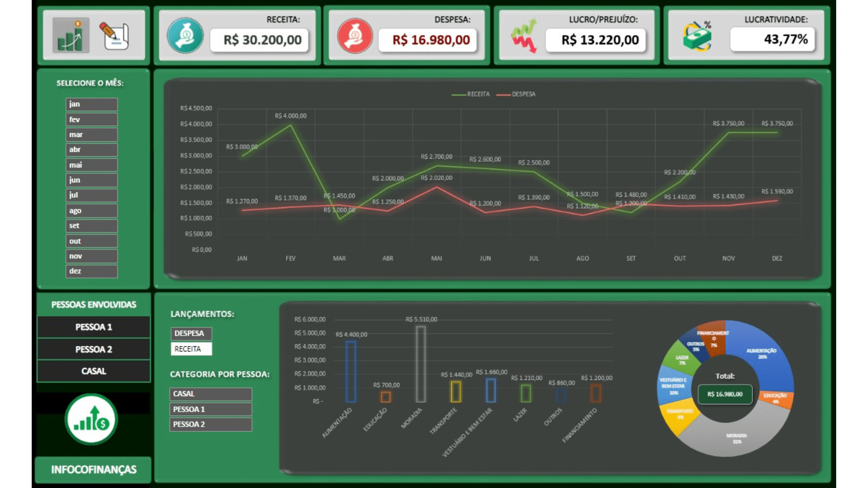Click the RECEITA legend entry in line chart

471,94
